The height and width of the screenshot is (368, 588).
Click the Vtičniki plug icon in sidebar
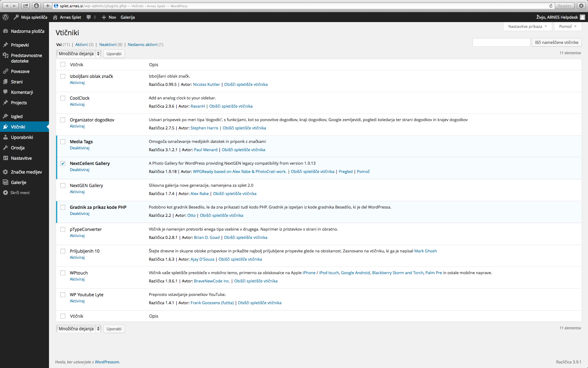[6, 127]
